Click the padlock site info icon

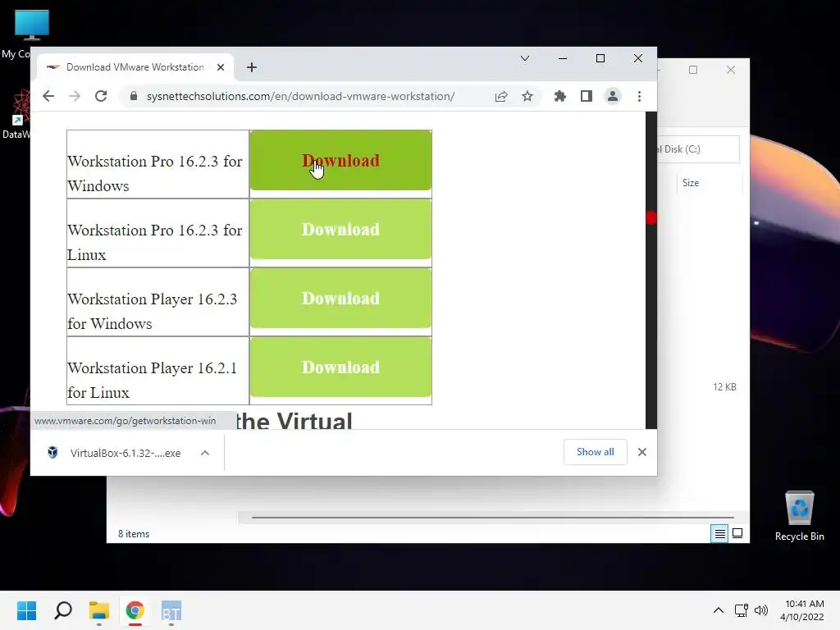click(134, 97)
